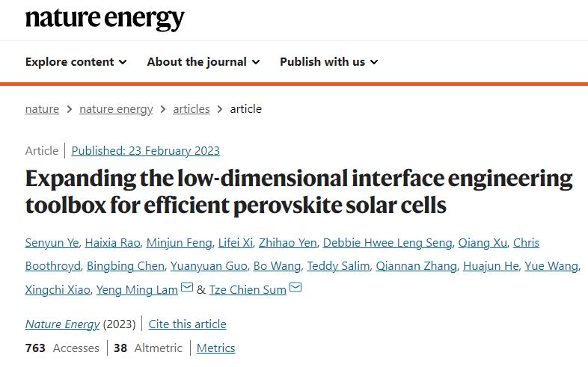Open the Metrics link
This screenshot has height=367, width=588.
click(215, 348)
